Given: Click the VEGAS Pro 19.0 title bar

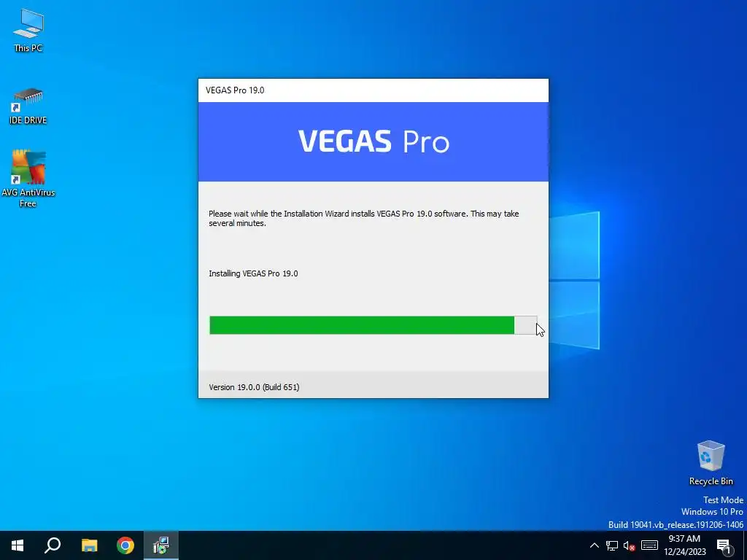Looking at the screenshot, I should pos(373,90).
